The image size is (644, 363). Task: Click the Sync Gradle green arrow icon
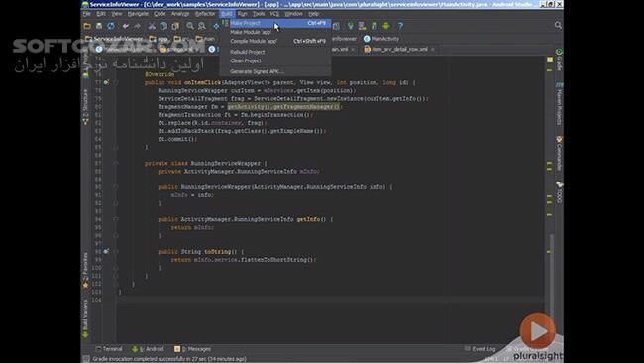pyautogui.click(x=351, y=26)
